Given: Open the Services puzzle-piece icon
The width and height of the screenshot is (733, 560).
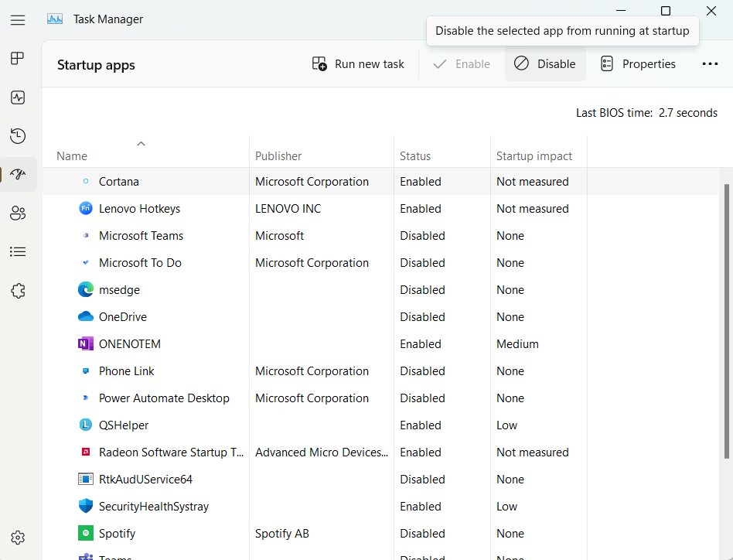Looking at the screenshot, I should pos(18,291).
